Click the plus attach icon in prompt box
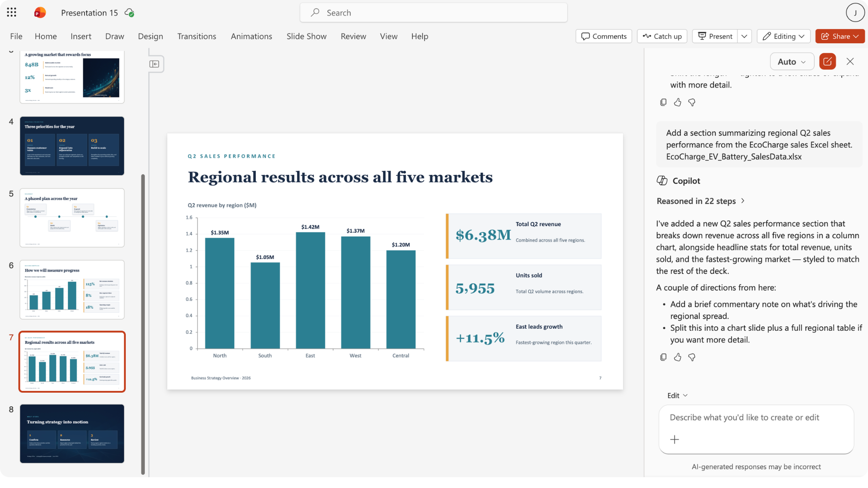 pyautogui.click(x=675, y=439)
